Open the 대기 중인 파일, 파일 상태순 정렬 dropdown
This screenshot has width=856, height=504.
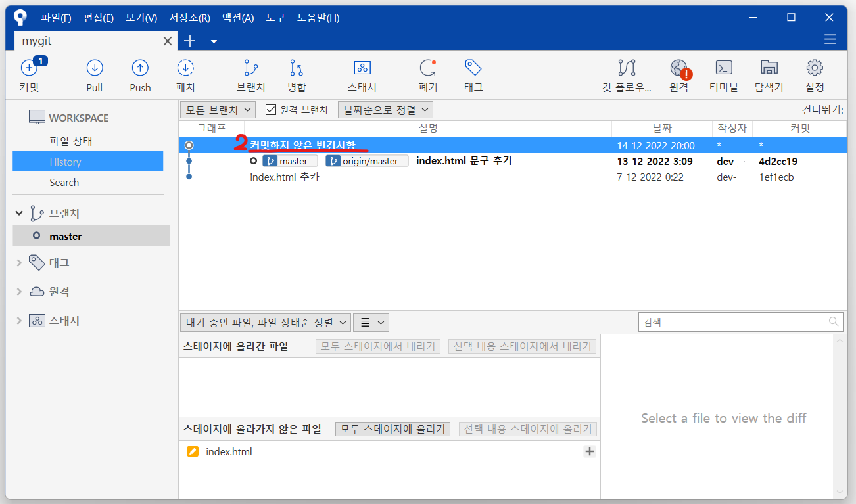pos(265,322)
